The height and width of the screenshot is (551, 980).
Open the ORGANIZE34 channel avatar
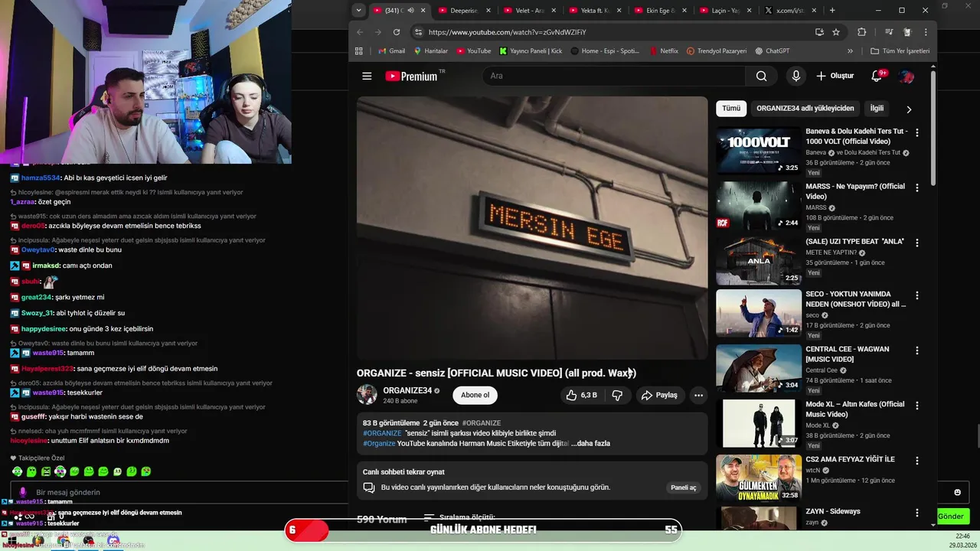tap(367, 395)
